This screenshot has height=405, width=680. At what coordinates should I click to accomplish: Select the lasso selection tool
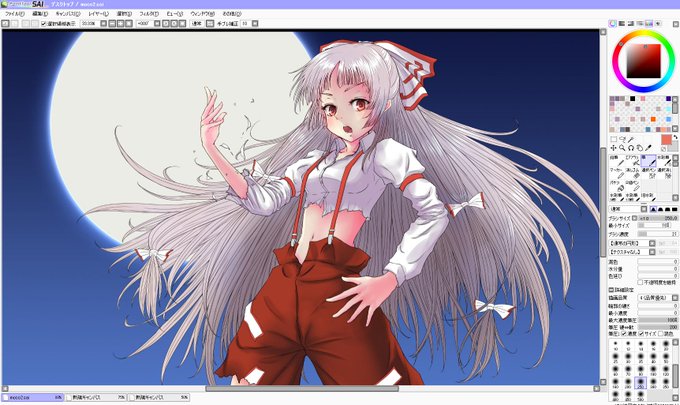coord(622,139)
